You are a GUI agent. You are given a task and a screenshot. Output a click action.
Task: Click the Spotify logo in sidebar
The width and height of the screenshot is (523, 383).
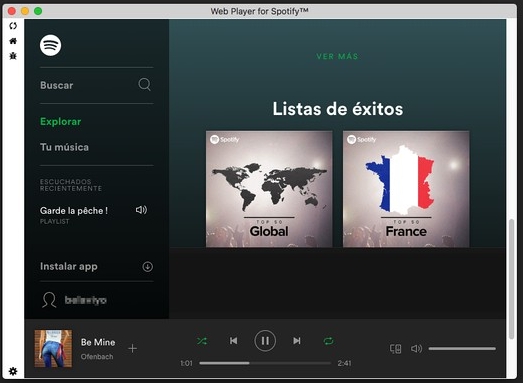(50, 45)
